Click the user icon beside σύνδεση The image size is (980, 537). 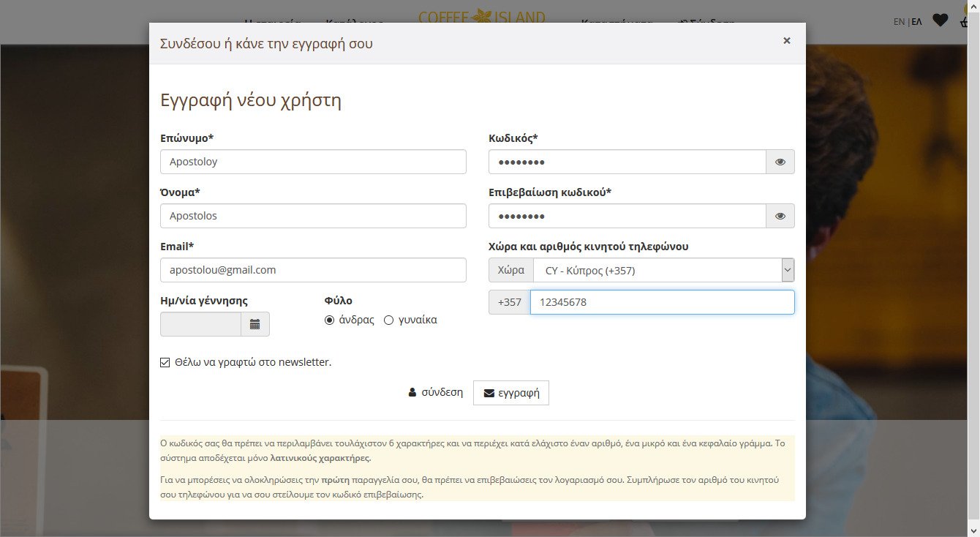(412, 392)
